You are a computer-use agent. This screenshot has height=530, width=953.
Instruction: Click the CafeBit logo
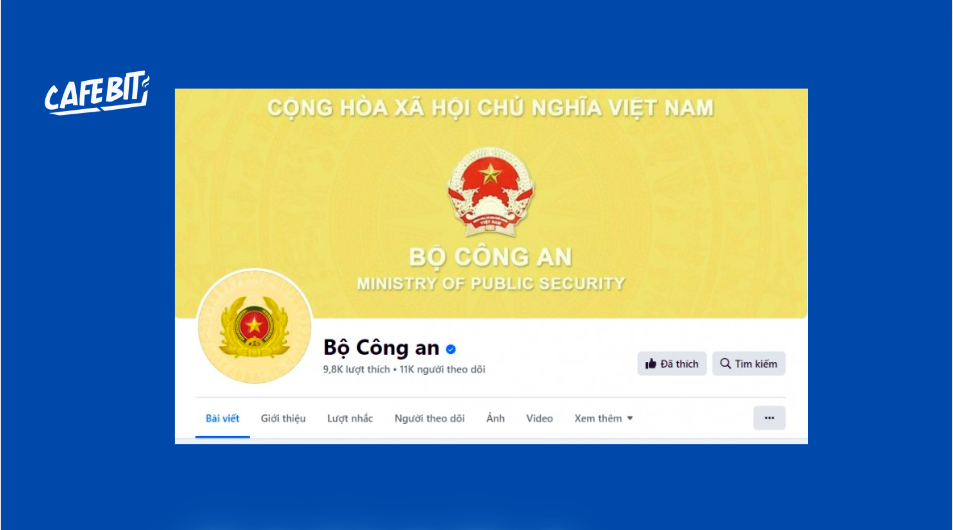tap(97, 92)
